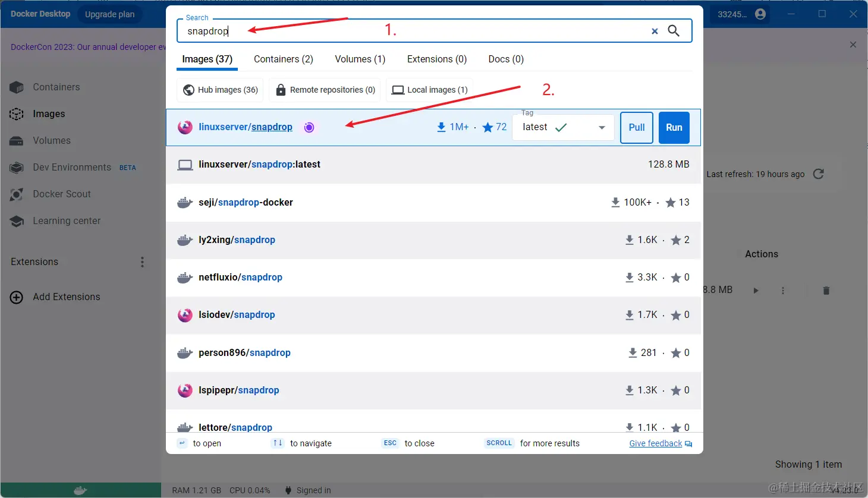
Task: Click the Docker whale icon for seji/snapdrop-docker
Action: [x=185, y=203]
